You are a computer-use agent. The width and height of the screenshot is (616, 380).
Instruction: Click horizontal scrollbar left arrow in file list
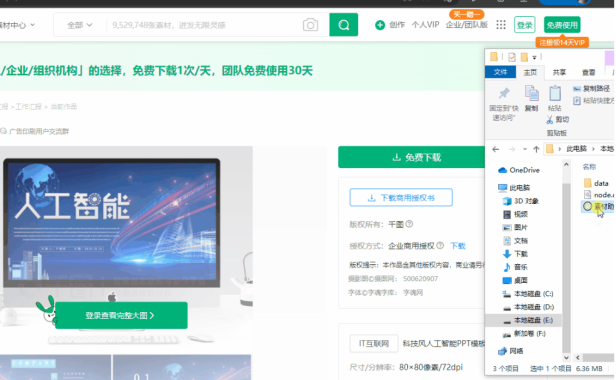[578, 358]
